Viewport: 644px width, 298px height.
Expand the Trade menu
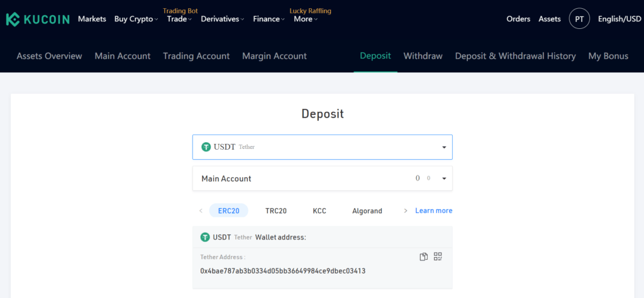[179, 19]
